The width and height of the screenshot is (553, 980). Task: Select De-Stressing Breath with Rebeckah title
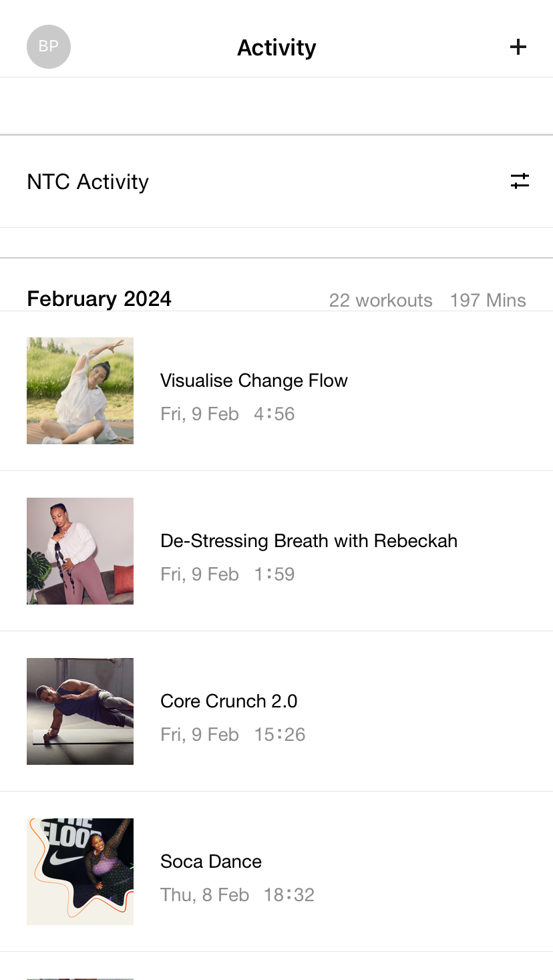(x=309, y=541)
